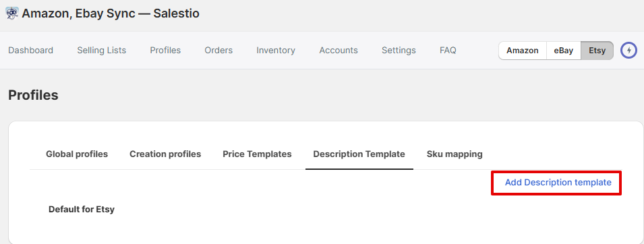Screen dimensions: 644x244
Task: Switch to the Creation profiles tab
Action: [x=165, y=154]
